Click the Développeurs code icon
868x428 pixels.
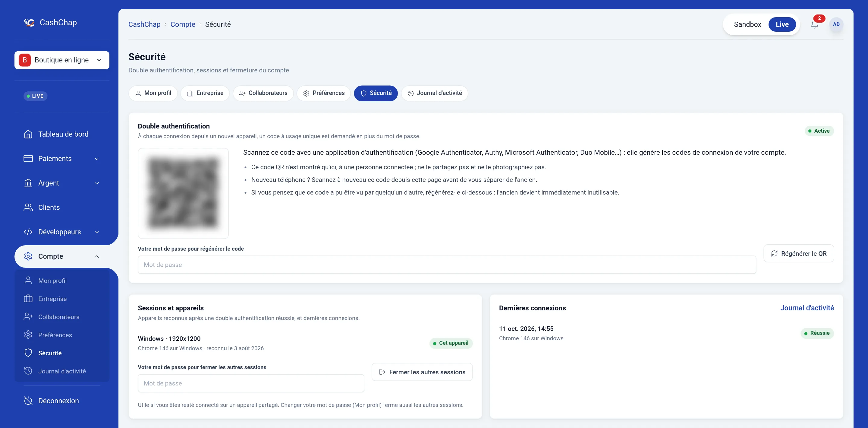pos(28,232)
